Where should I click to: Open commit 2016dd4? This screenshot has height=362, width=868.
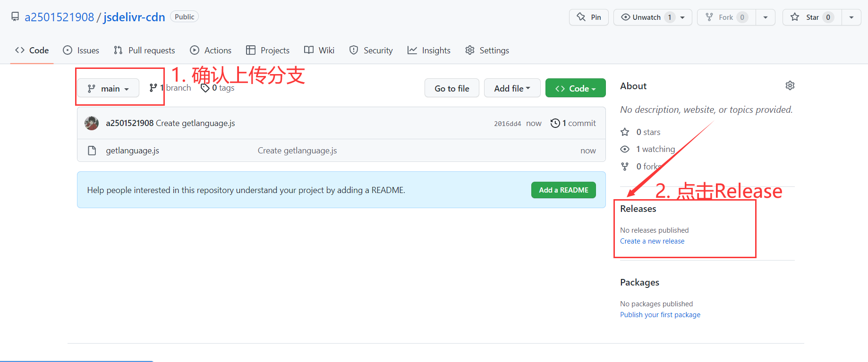click(x=507, y=124)
